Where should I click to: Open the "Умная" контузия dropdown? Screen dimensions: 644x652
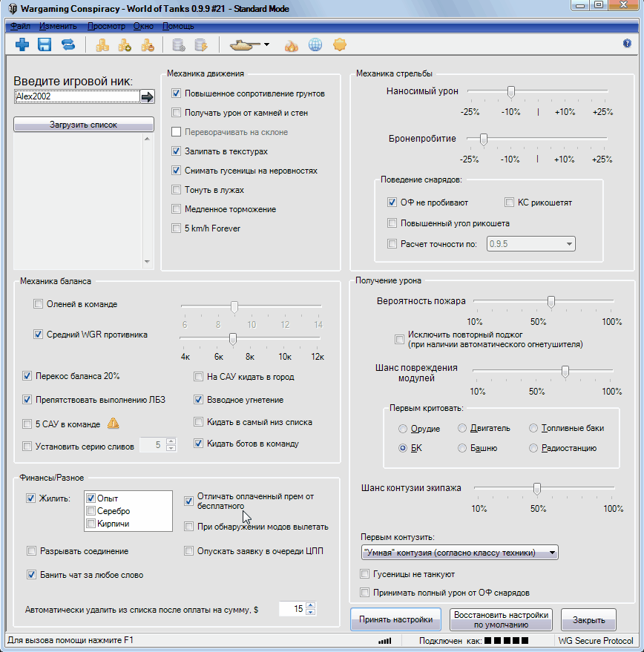click(551, 553)
